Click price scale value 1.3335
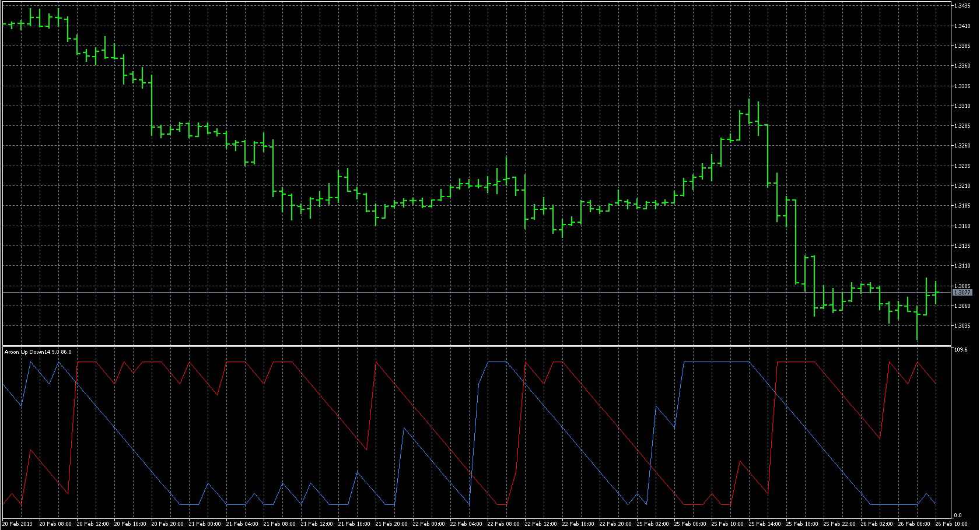The width and height of the screenshot is (980, 530). click(963, 86)
